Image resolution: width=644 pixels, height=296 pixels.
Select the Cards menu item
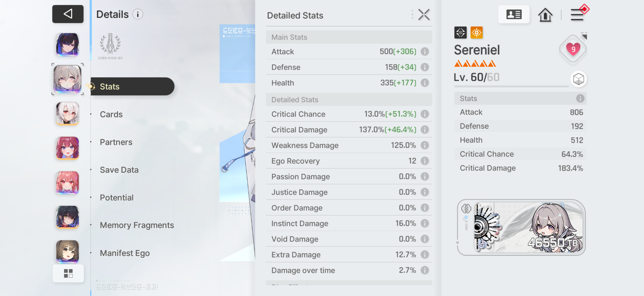pyautogui.click(x=111, y=114)
